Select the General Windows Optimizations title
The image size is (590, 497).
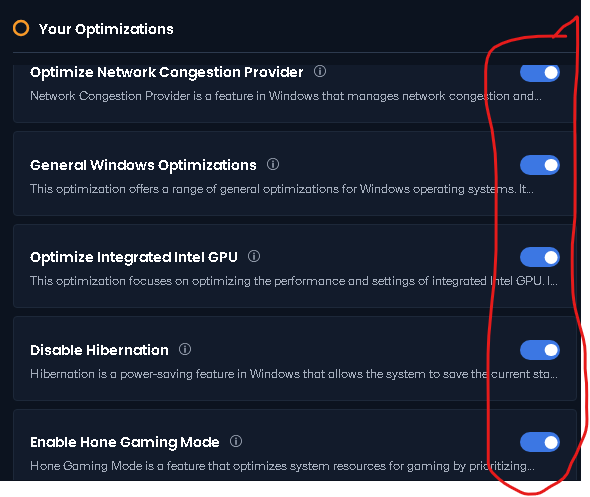[143, 165]
